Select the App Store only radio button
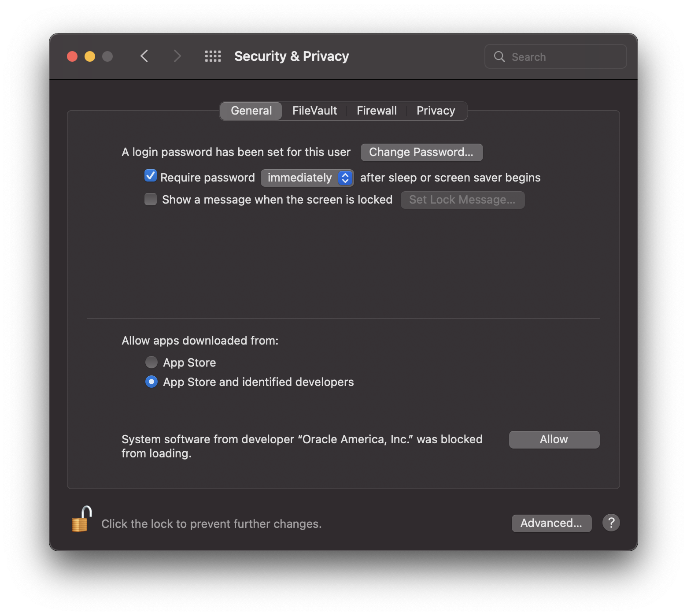687x616 pixels. [x=151, y=362]
